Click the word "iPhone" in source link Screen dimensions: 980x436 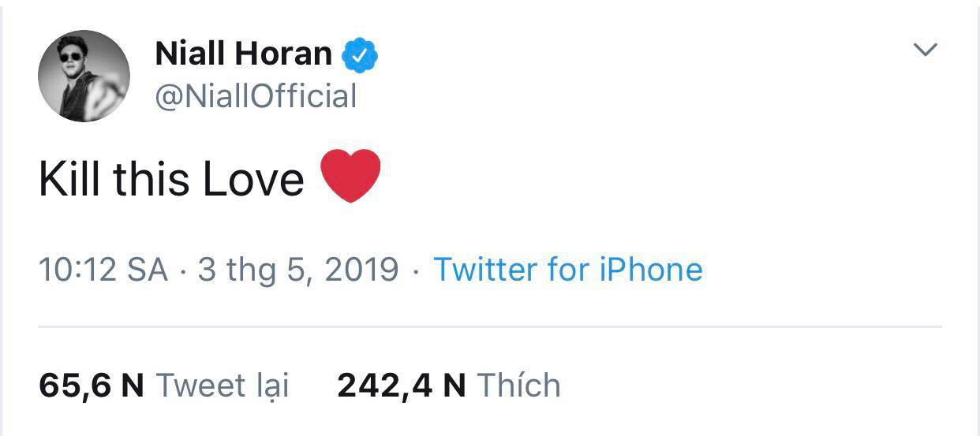click(652, 270)
